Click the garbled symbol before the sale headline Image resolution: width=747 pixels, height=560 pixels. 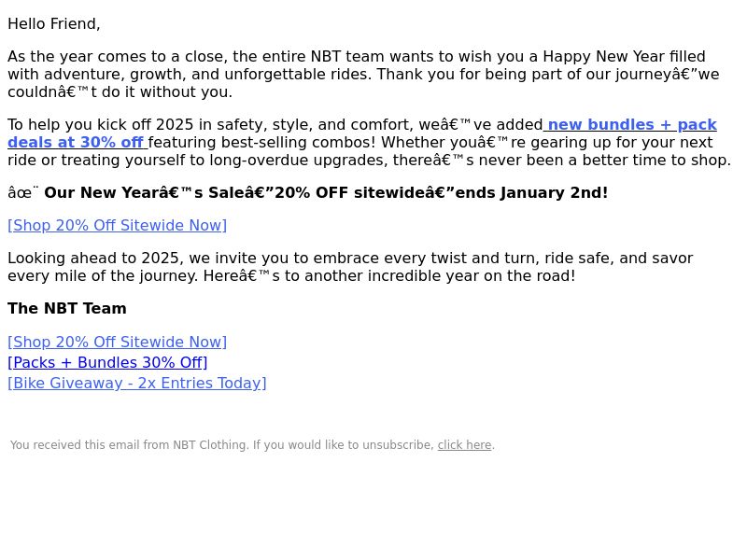pos(22,192)
